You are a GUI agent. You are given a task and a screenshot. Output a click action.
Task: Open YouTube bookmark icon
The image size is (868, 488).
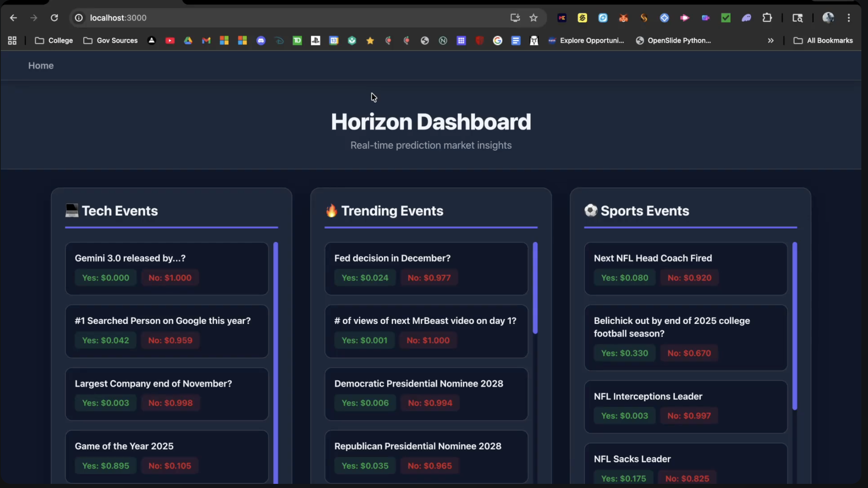(x=170, y=41)
